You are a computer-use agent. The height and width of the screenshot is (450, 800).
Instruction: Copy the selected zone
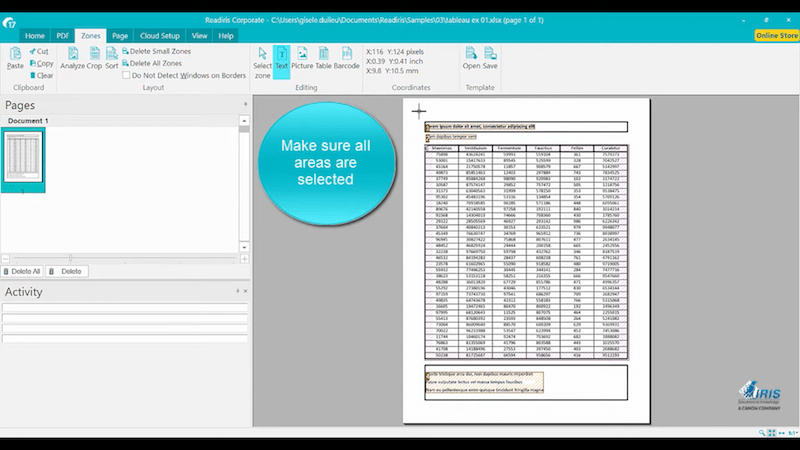point(41,63)
